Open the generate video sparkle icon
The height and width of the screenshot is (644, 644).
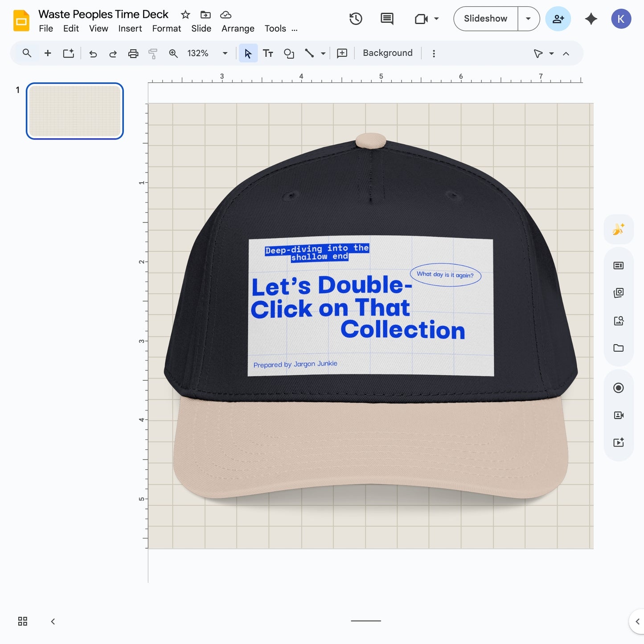click(619, 442)
